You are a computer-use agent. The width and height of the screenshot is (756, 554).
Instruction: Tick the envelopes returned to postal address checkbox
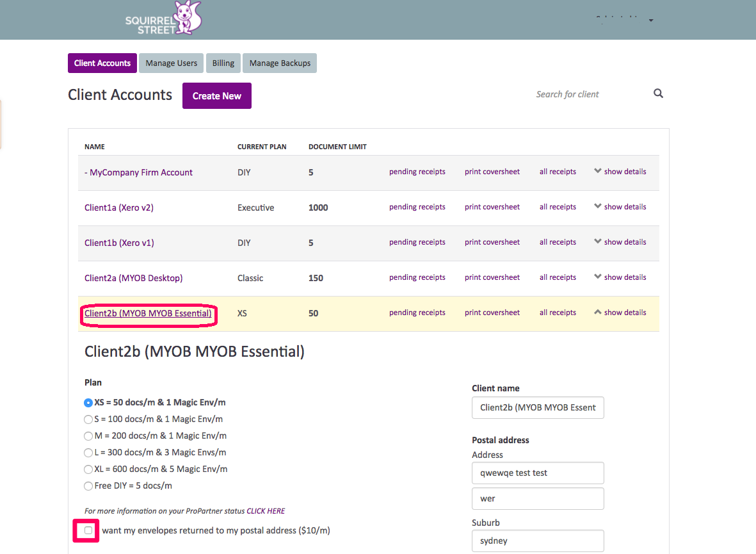[x=88, y=530]
